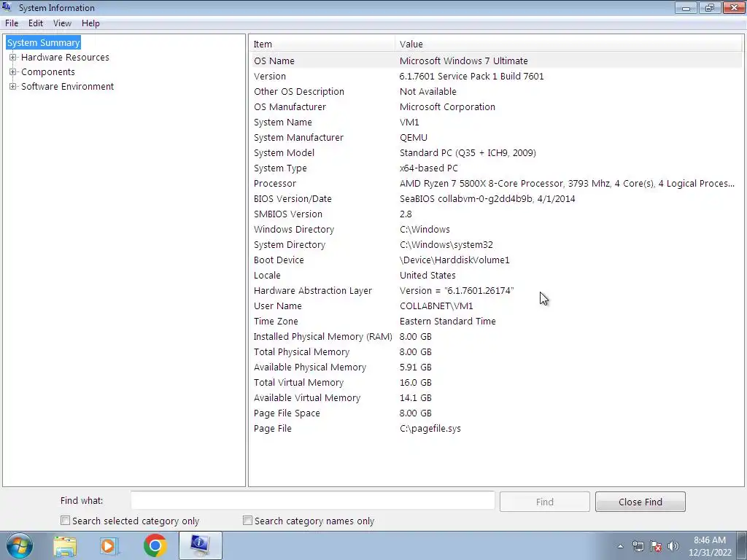Open the Action Center flag icon
The height and width of the screenshot is (560, 747).
656,547
